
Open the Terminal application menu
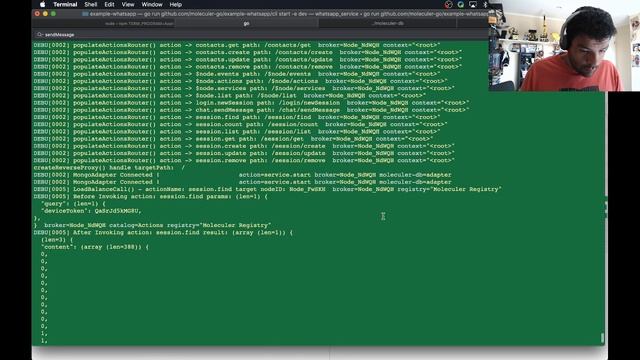65,4
